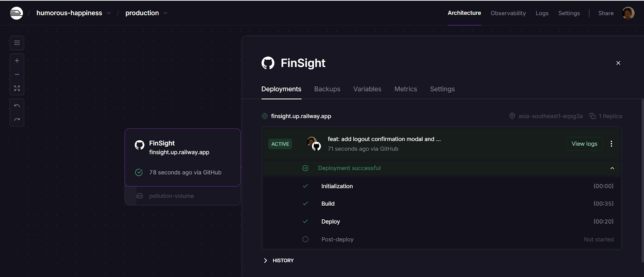The height and width of the screenshot is (277, 644).
Task: Open the user profile avatar
Action: coord(628,13)
